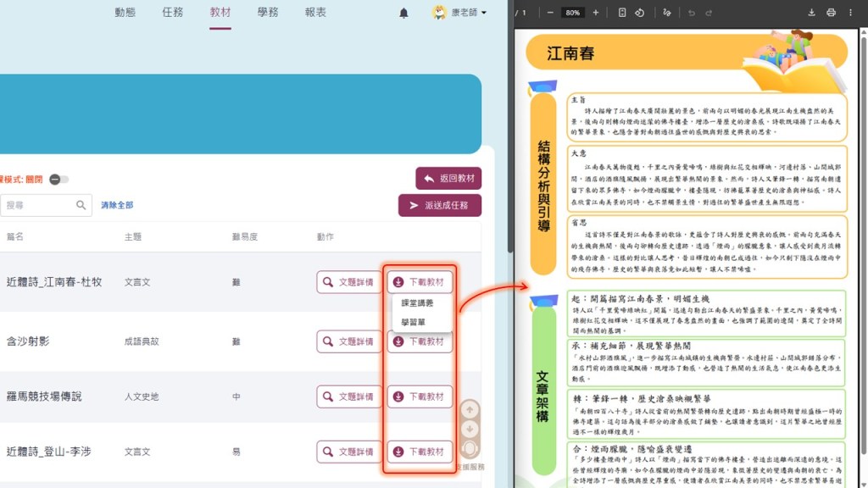The image size is (868, 488).
Task: Switch to the 任務 tab
Action: (x=172, y=13)
